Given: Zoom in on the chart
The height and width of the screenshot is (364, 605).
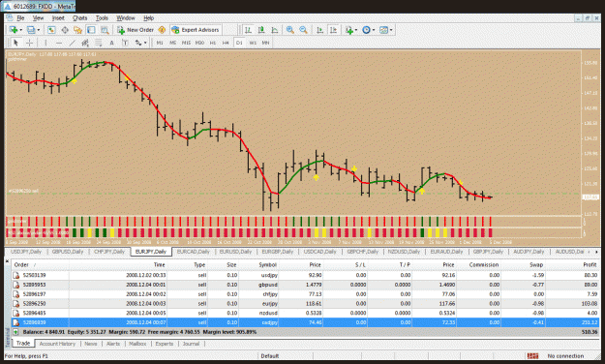Looking at the screenshot, I should coord(290,30).
